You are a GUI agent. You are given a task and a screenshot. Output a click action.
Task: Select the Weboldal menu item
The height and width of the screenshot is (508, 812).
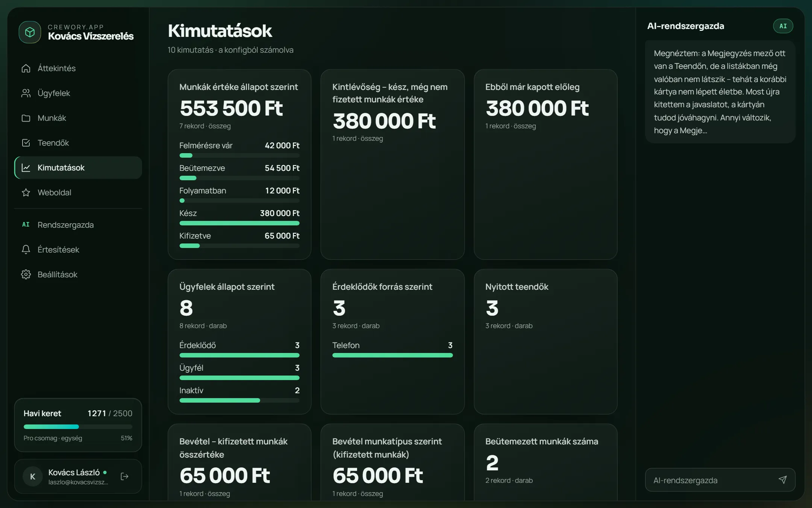[78, 192]
